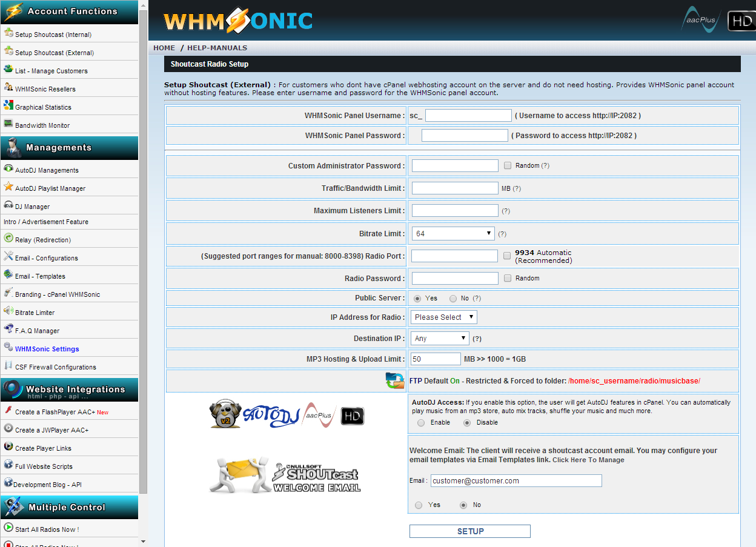Select No for Welcome Email
The image size is (756, 547).
[463, 505]
